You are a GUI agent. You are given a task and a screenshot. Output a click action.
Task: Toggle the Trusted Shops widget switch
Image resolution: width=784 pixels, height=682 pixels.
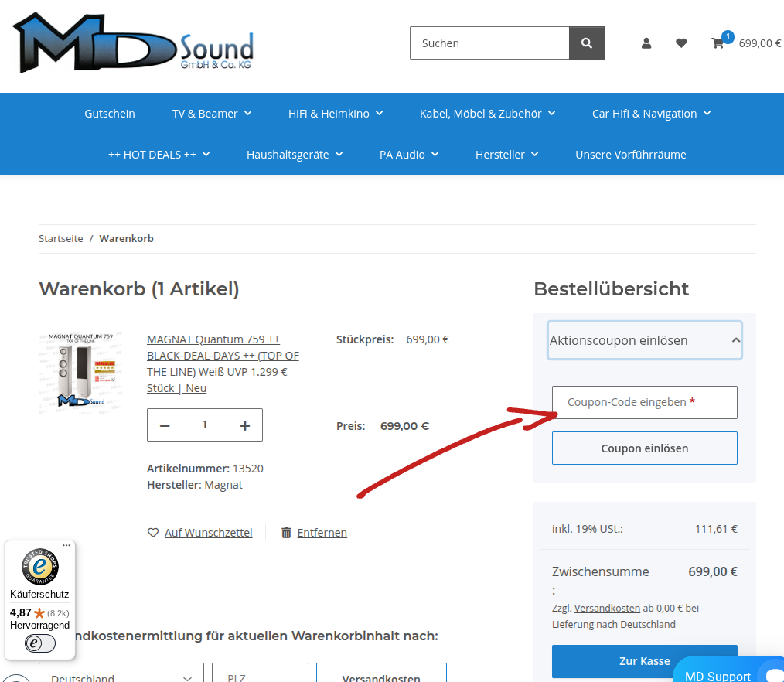(40, 643)
